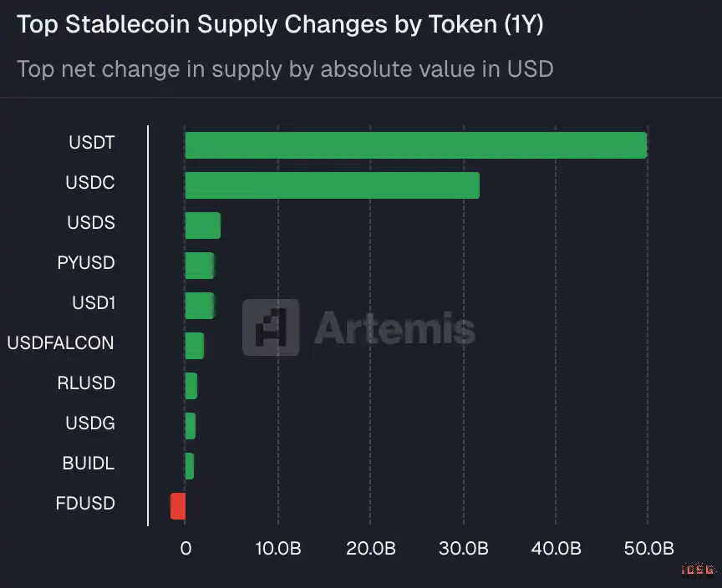Click the USD1 green bar
Screen dimensions: 722x588
point(200,306)
